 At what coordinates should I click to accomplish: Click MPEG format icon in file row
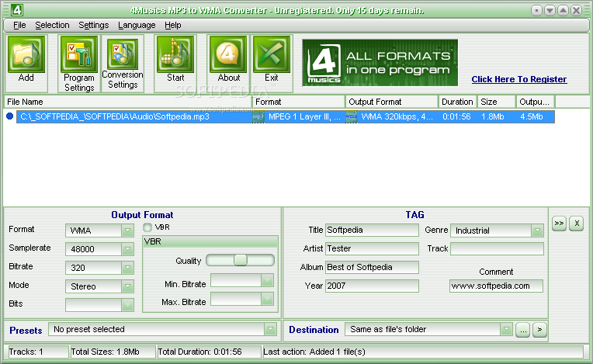point(258,116)
